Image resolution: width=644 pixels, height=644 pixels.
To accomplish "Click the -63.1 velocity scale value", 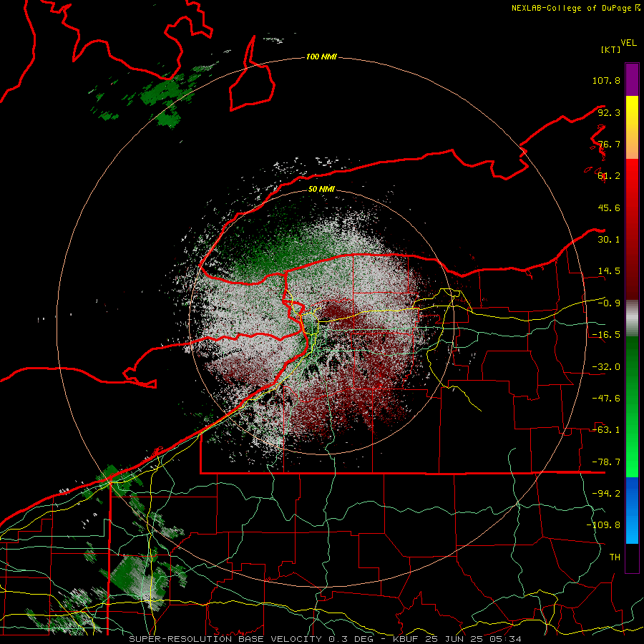I will tap(606, 430).
